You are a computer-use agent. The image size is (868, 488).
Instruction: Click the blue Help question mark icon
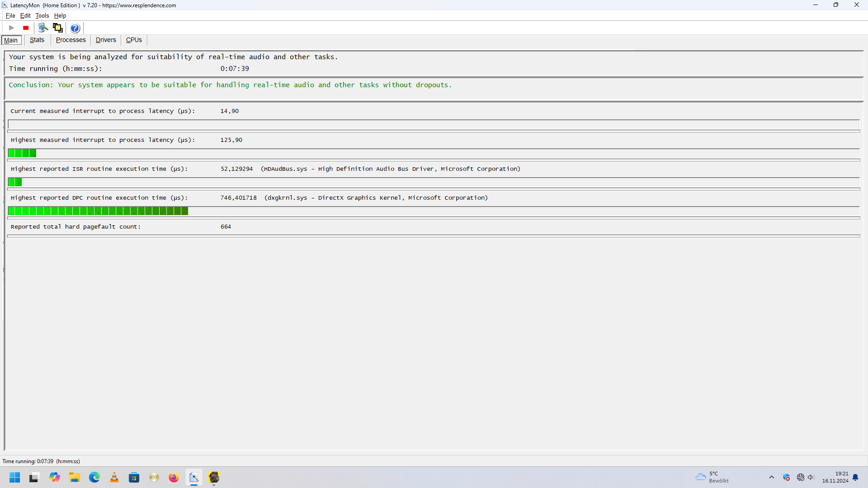click(75, 28)
